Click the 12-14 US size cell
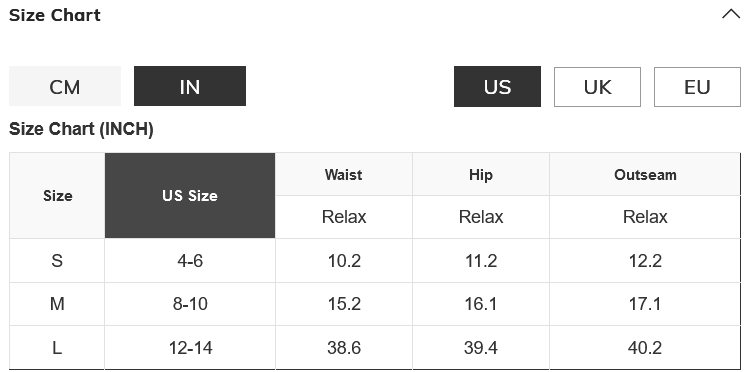Image resolution: width=748 pixels, height=372 pixels. (190, 348)
